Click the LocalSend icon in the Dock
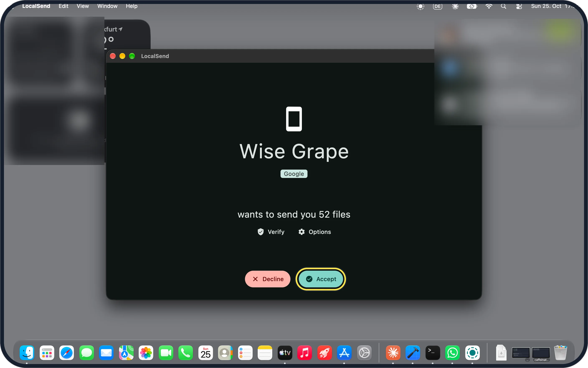This screenshot has width=588, height=368. tap(473, 353)
